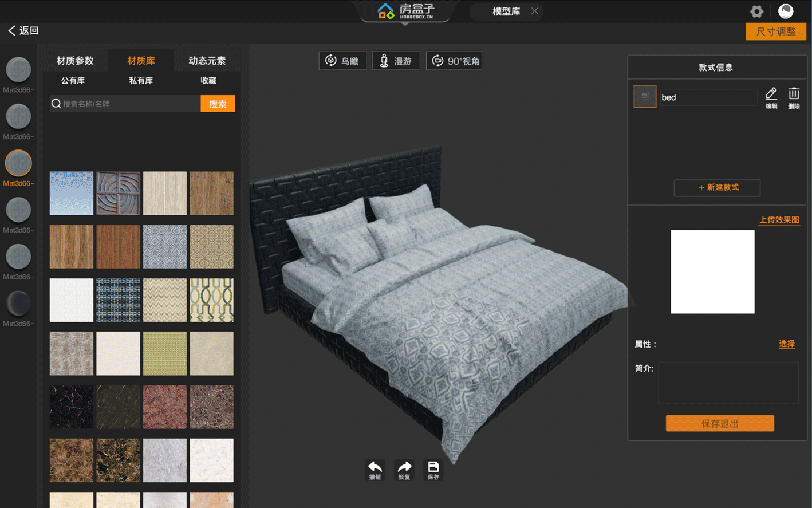
Task: Close the 模型库 tab with its X
Action: [534, 11]
